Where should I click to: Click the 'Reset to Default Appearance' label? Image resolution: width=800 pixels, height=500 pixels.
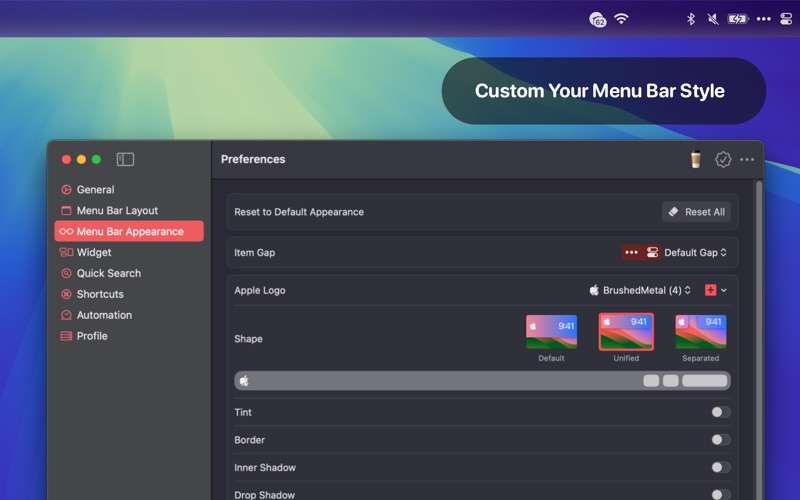tap(299, 212)
